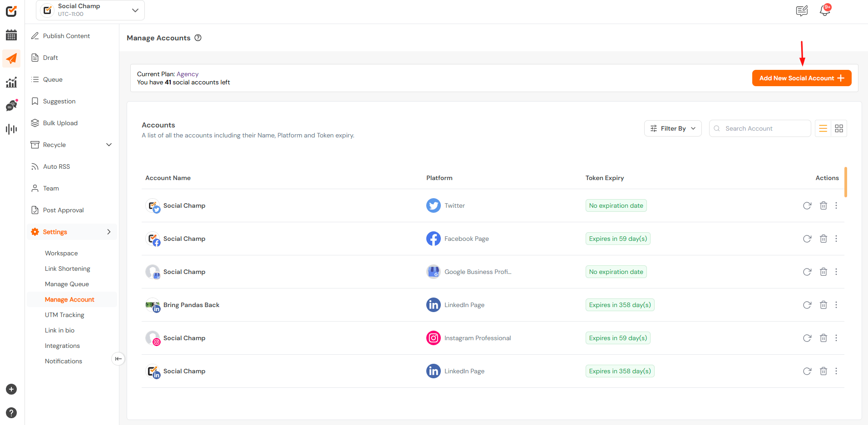Delete the Instagram Professional account
This screenshot has width=868, height=425.
click(824, 338)
